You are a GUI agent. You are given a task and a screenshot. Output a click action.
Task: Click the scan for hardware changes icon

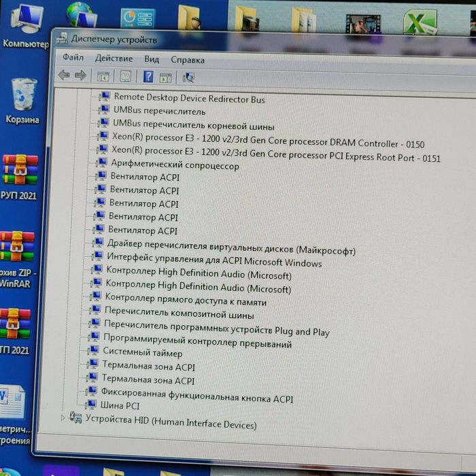pos(188,78)
